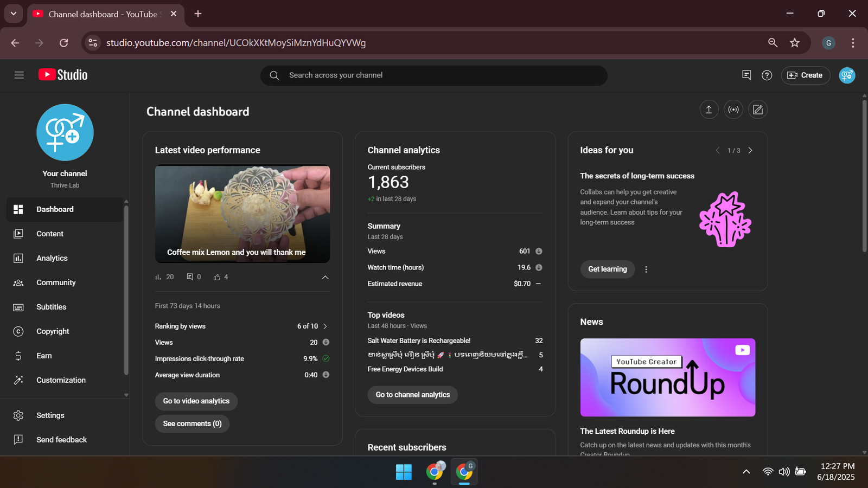Click the main page vertical scrollbar
This screenshot has width=868, height=488.
[x=864, y=176]
